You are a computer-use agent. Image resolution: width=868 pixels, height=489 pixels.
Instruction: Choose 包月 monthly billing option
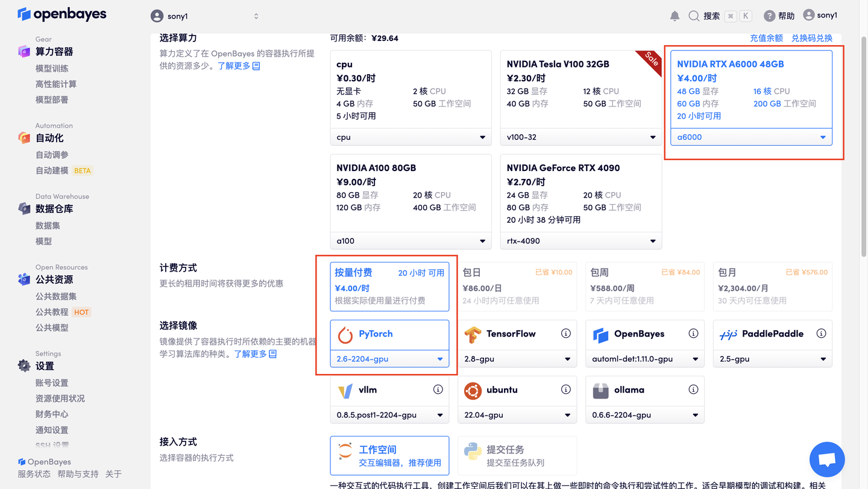pyautogui.click(x=773, y=286)
